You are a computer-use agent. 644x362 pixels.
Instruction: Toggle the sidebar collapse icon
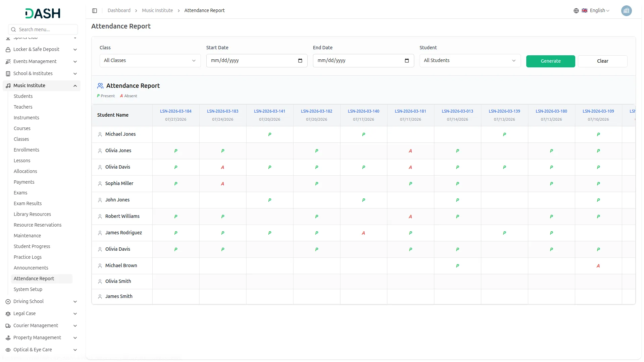[x=95, y=11]
